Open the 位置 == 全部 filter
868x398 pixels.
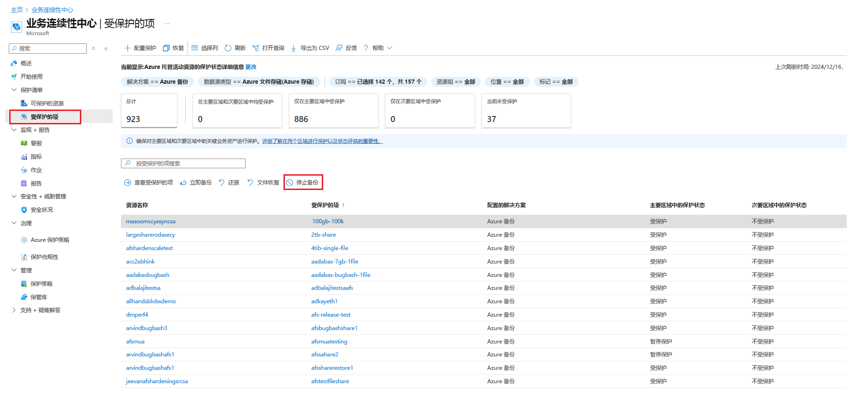click(507, 82)
